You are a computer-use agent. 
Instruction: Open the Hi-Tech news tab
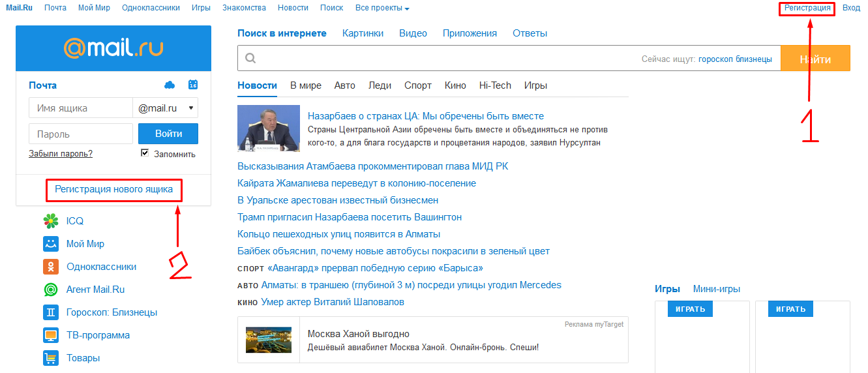[x=495, y=85]
